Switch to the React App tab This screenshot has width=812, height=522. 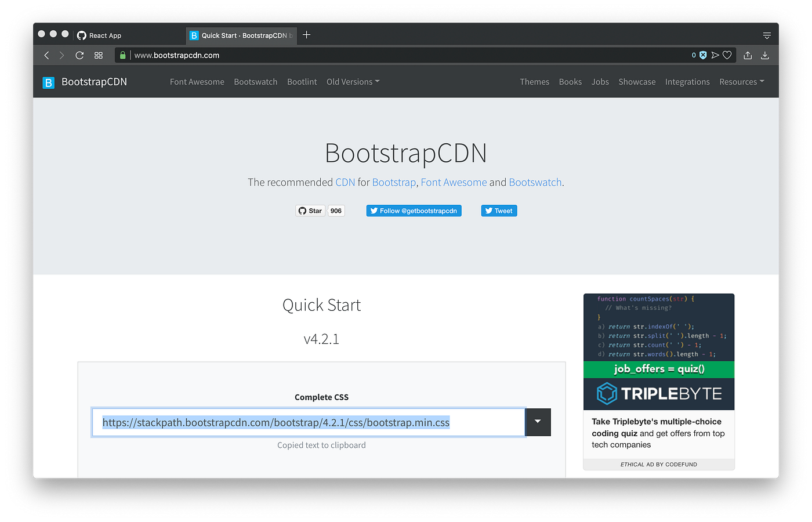[104, 35]
